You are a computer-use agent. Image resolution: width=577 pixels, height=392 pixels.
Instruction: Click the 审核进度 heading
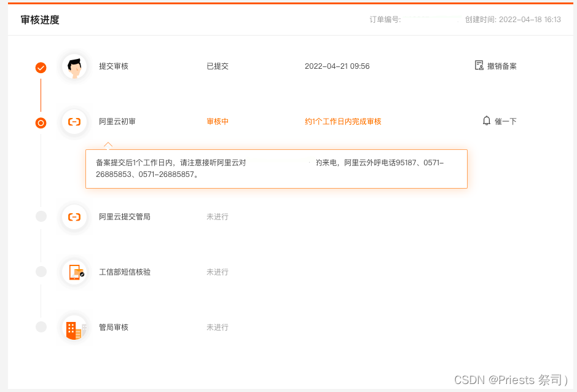click(40, 20)
